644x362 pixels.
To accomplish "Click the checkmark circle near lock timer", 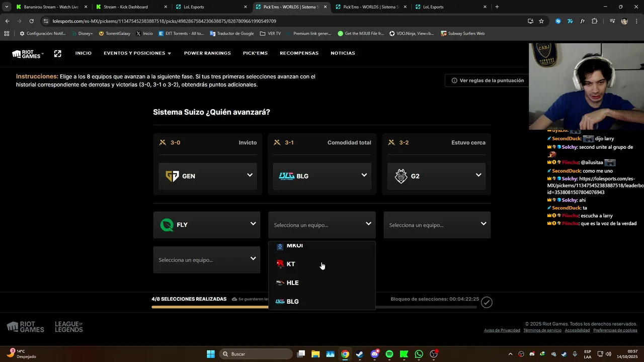I will (x=487, y=302).
